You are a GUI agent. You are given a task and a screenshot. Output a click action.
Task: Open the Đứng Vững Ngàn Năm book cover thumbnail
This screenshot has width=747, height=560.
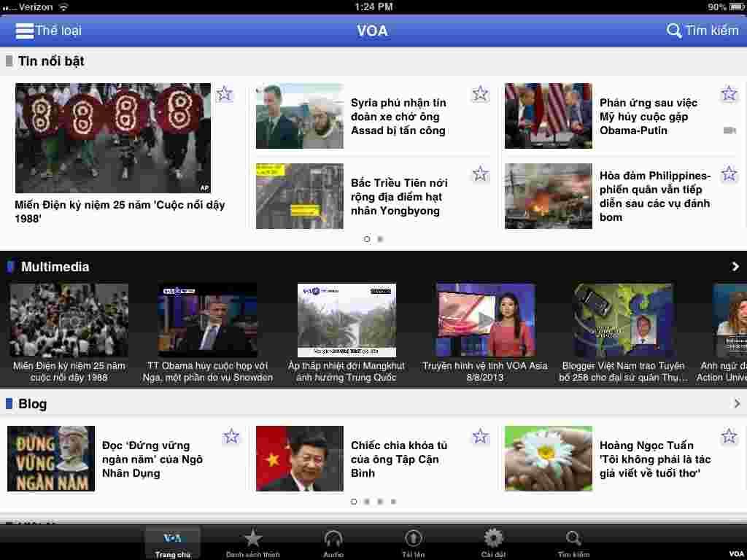[51, 459]
